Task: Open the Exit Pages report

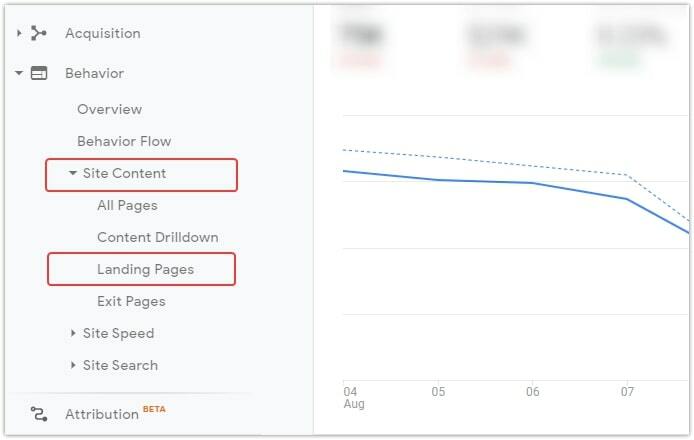Action: point(131,301)
